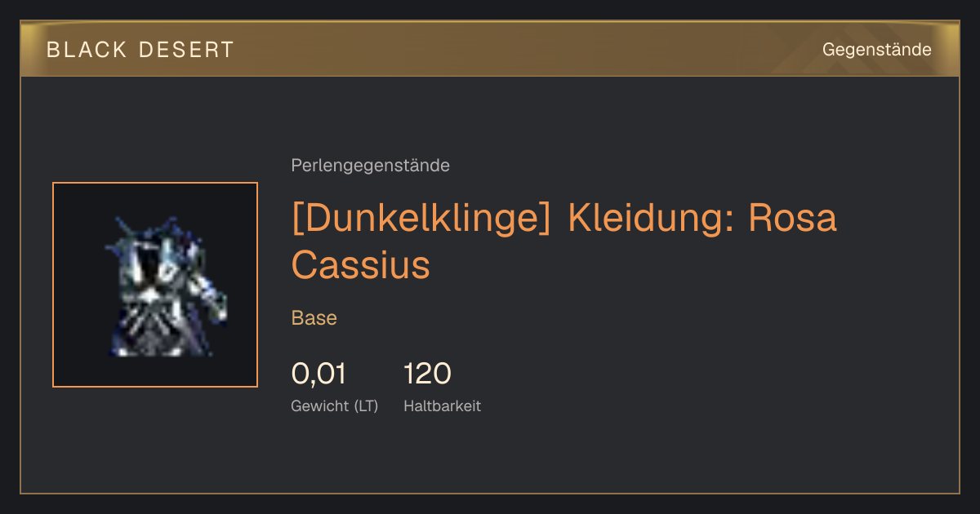The width and height of the screenshot is (980, 514).
Task: Select the Perlengegenstände category label
Action: tap(370, 166)
